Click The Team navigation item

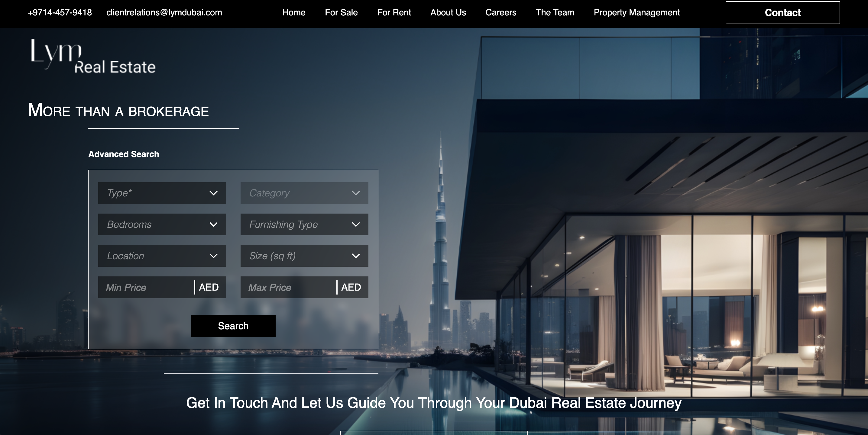[555, 12]
